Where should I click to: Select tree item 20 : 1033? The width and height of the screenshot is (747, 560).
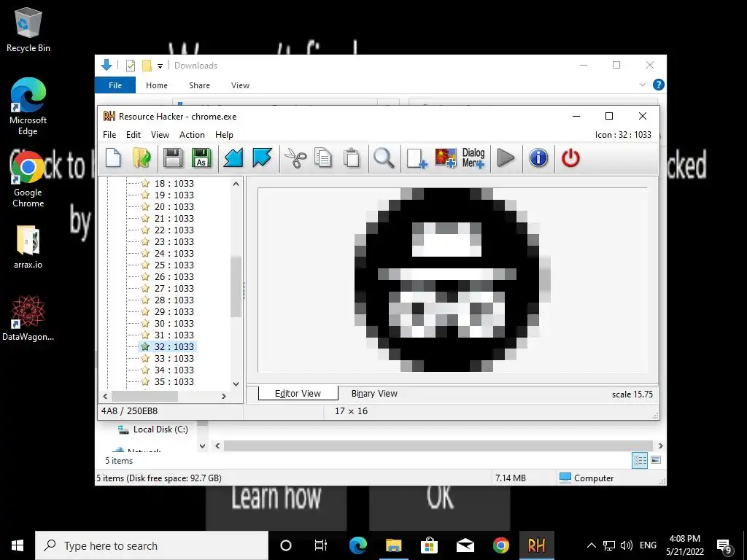click(174, 206)
